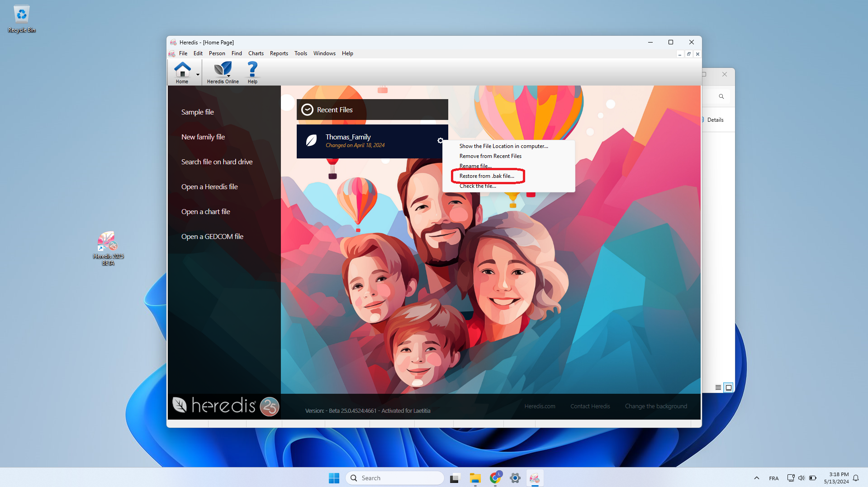
Task: Click Open a Heredis file
Action: pos(209,187)
